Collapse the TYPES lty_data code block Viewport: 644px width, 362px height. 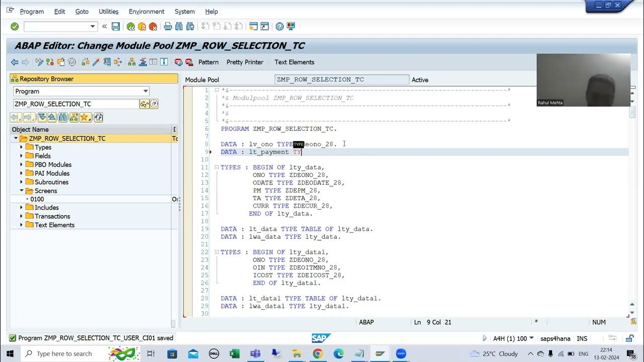click(217, 167)
